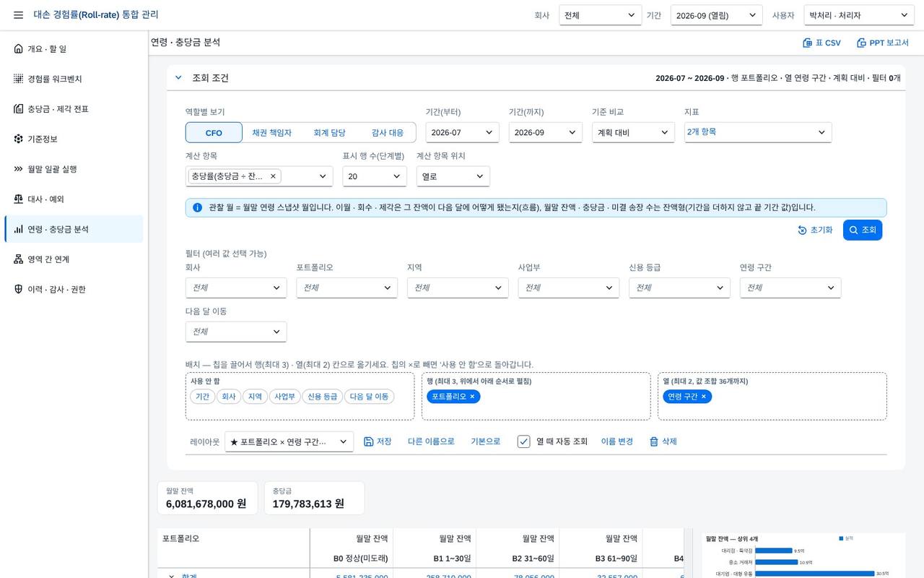Open the 지표 2개 항목 dropdown
924x578 pixels.
[758, 132]
